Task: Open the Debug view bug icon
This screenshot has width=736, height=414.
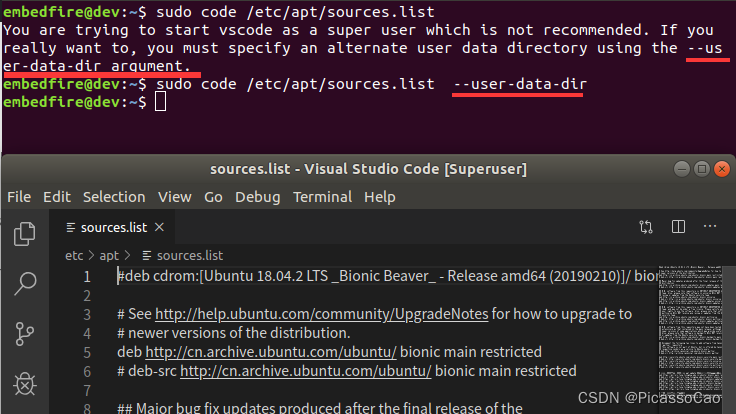Action: (x=24, y=384)
